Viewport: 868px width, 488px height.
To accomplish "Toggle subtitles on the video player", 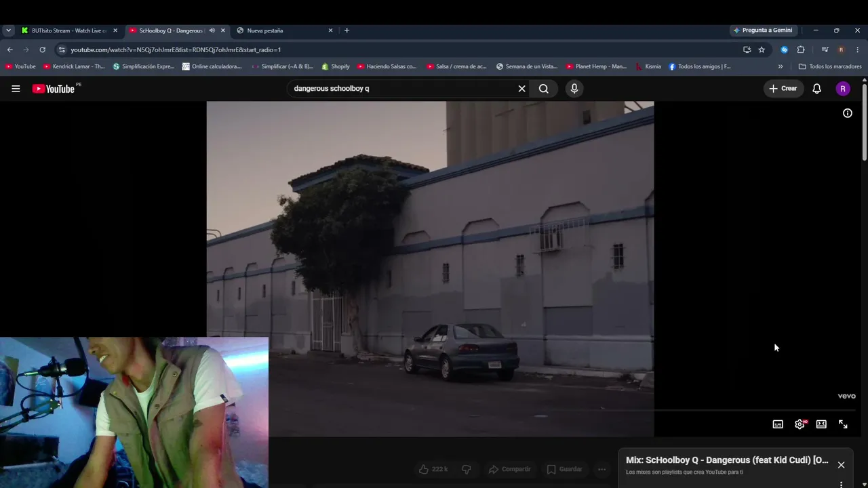I will pos(778,424).
